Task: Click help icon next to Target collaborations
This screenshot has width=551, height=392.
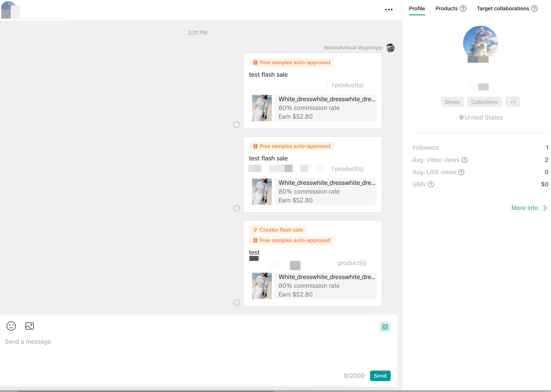Action: pyautogui.click(x=534, y=9)
